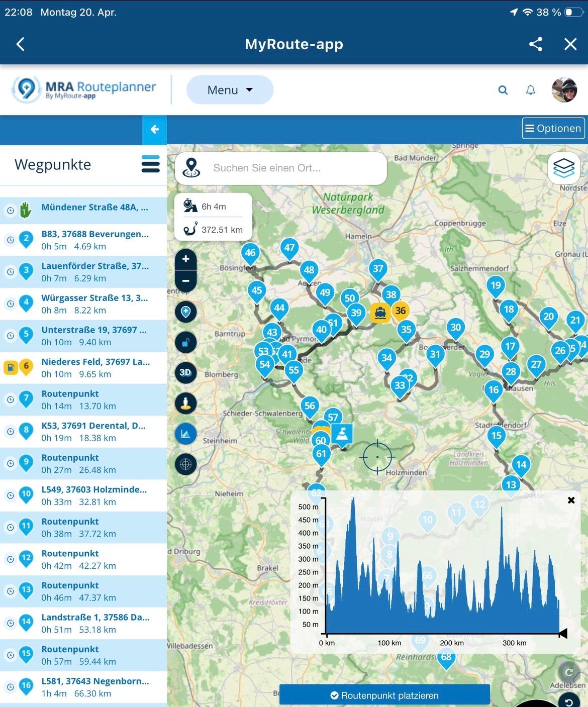Click the ferry marker on the map

[380, 313]
